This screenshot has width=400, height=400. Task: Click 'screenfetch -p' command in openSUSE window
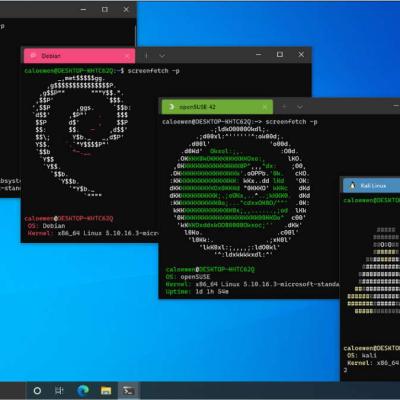click(291, 122)
